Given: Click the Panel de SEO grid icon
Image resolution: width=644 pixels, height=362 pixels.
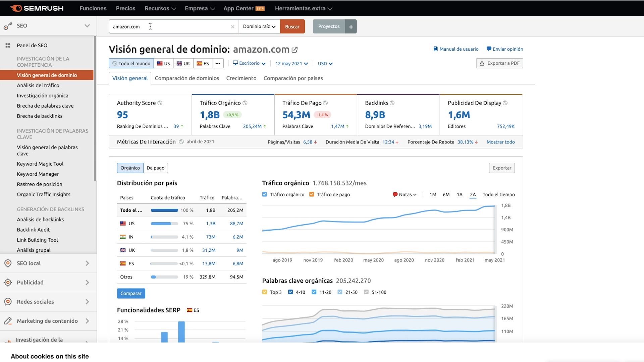Looking at the screenshot, I should click(8, 45).
